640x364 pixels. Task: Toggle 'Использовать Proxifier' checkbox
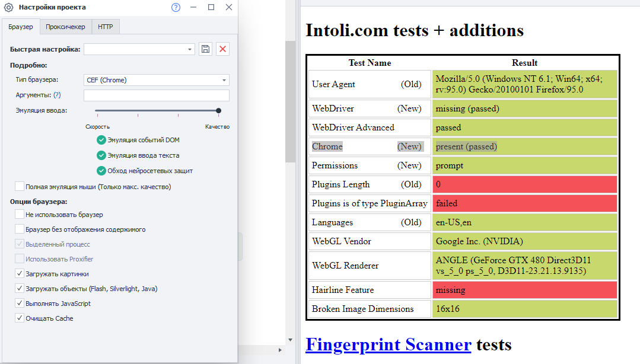point(19,258)
